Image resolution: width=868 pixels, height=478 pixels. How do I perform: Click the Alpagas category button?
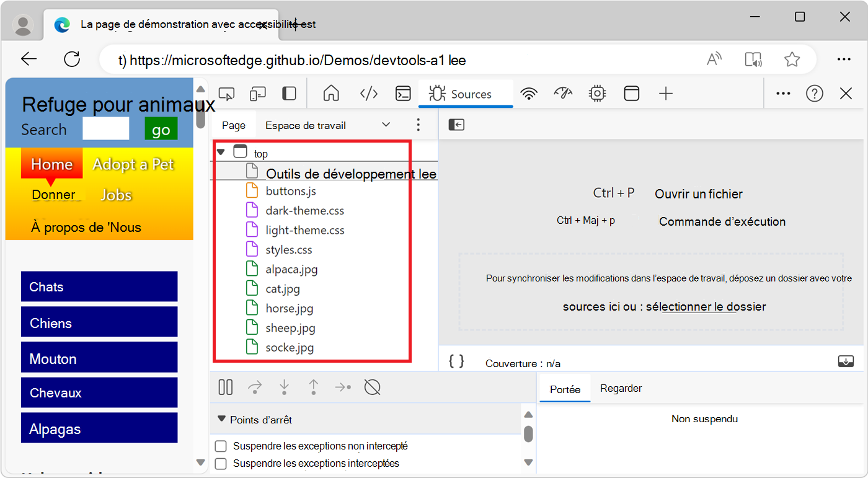tap(99, 428)
